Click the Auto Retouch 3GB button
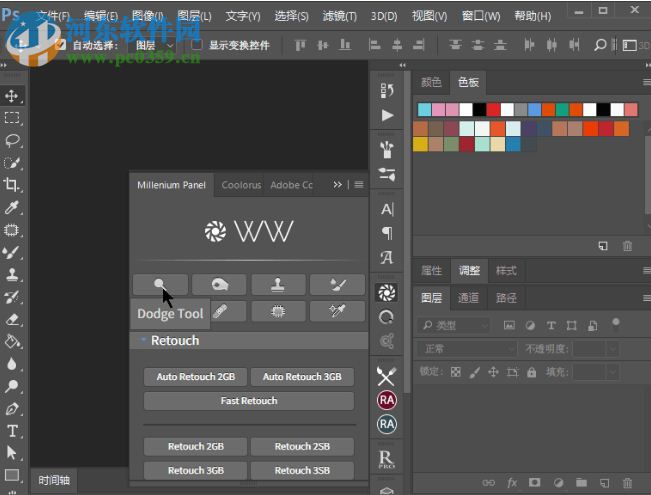The width and height of the screenshot is (651, 495). pyautogui.click(x=302, y=377)
